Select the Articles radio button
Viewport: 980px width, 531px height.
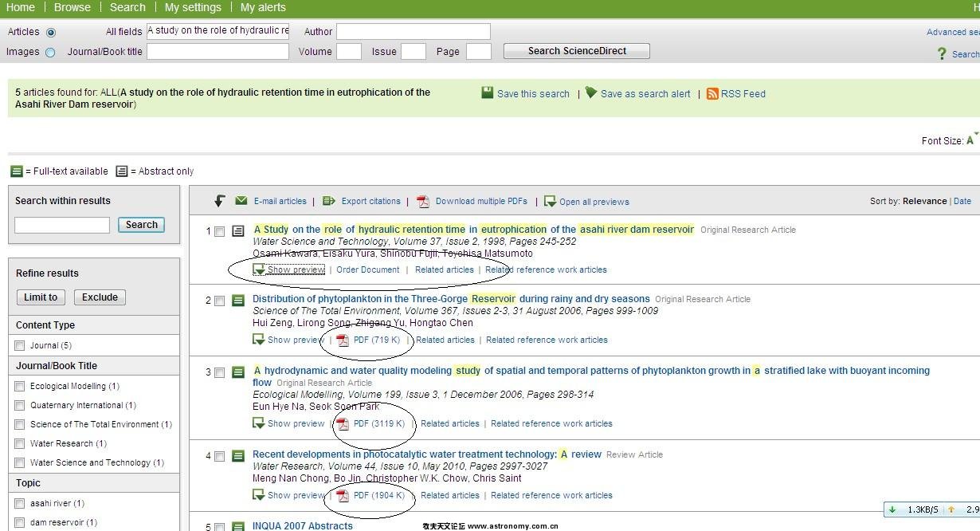click(x=51, y=33)
